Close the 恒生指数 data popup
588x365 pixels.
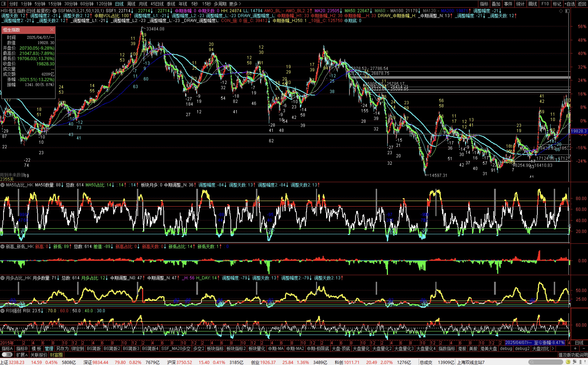pyautogui.click(x=52, y=30)
